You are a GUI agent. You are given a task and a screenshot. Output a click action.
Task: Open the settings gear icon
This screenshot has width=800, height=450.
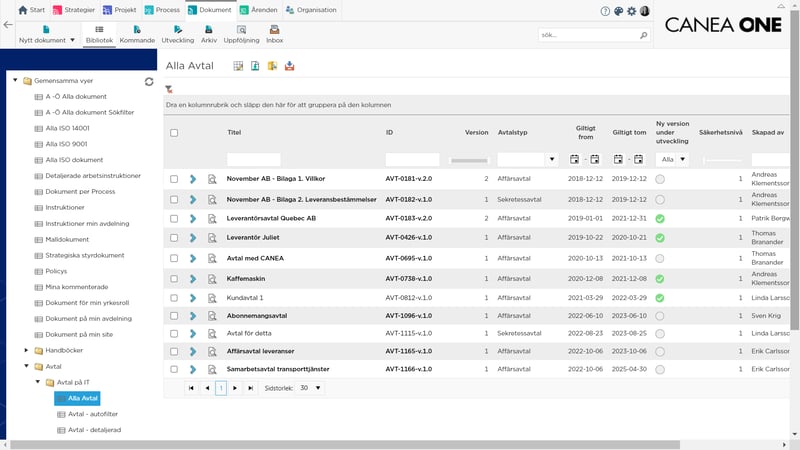[632, 11]
